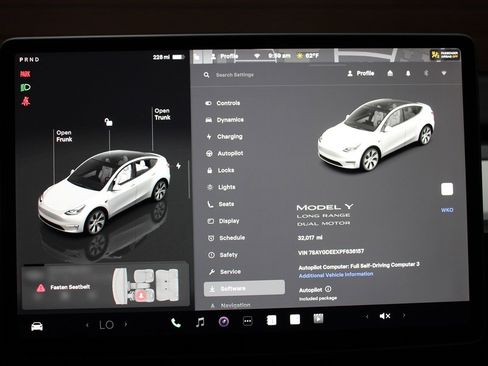Viewport: 488px width, 366px height.
Task: Open the Display settings menu
Action: click(x=223, y=221)
